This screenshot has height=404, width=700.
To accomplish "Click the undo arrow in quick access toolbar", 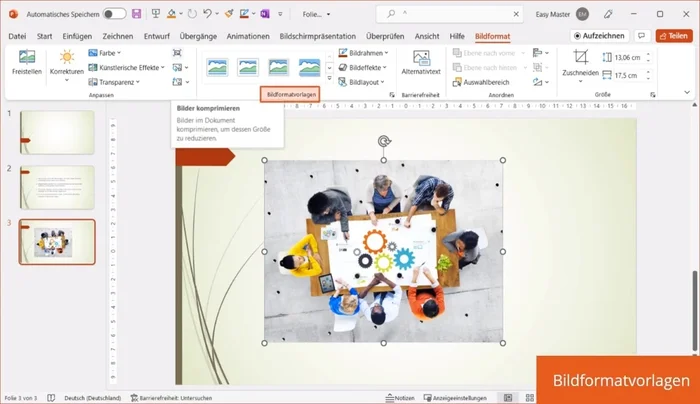I will tap(206, 13).
